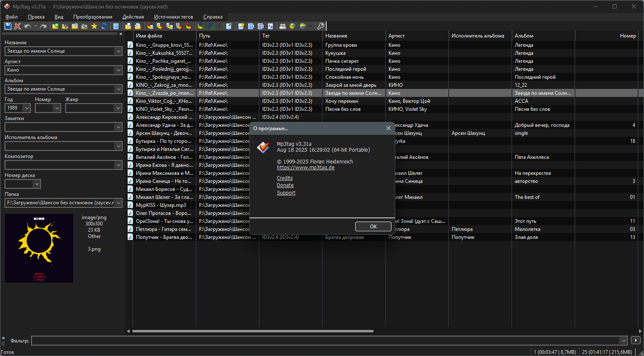Close the tag panel with small X
This screenshot has width=644, height=356.
coord(121,34)
